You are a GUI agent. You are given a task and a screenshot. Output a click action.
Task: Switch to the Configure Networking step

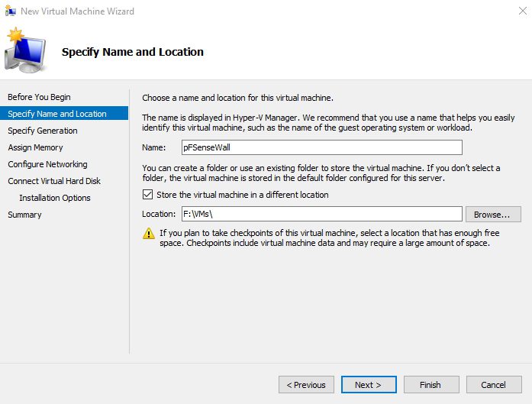coord(47,164)
